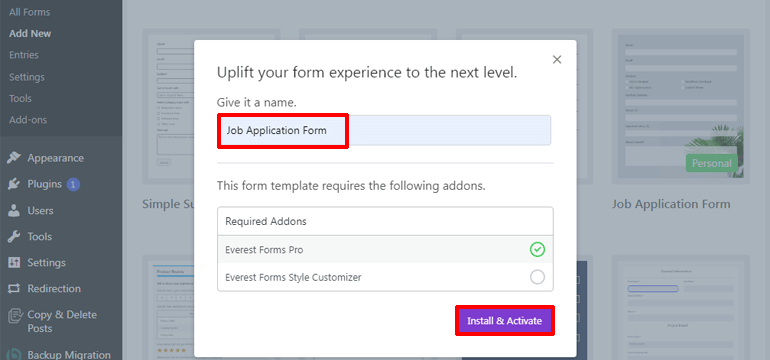Select the Simple Support form template thumbnail
770x360 pixels.
(x=168, y=106)
